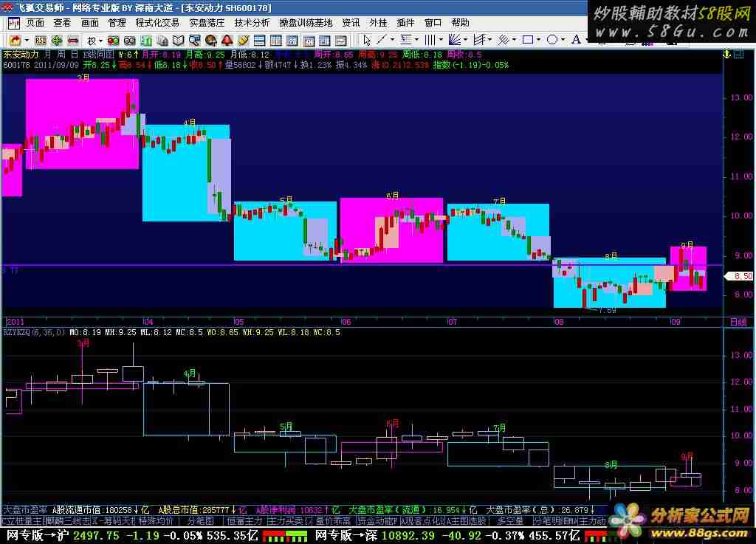Select the arrow pointer cursor tool

(x=368, y=41)
